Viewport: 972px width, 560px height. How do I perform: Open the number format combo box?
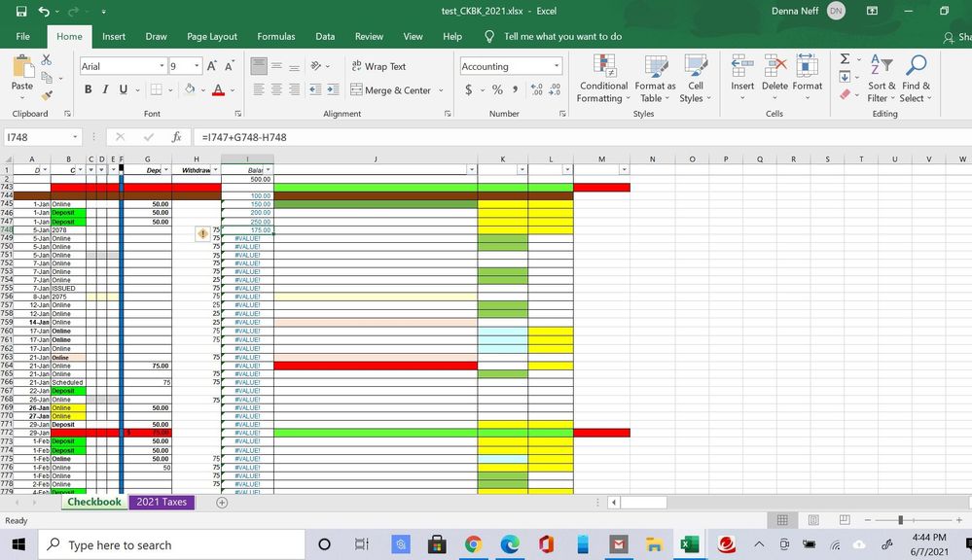510,66
